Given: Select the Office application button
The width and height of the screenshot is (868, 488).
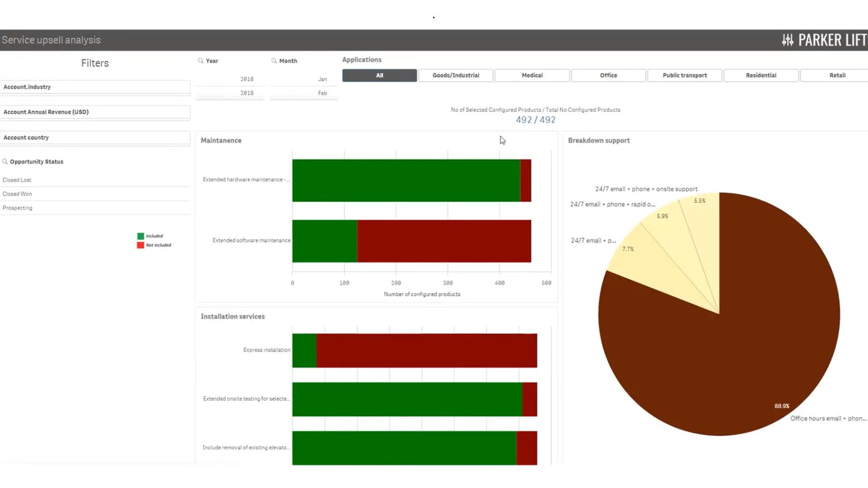Looking at the screenshot, I should click(x=608, y=75).
